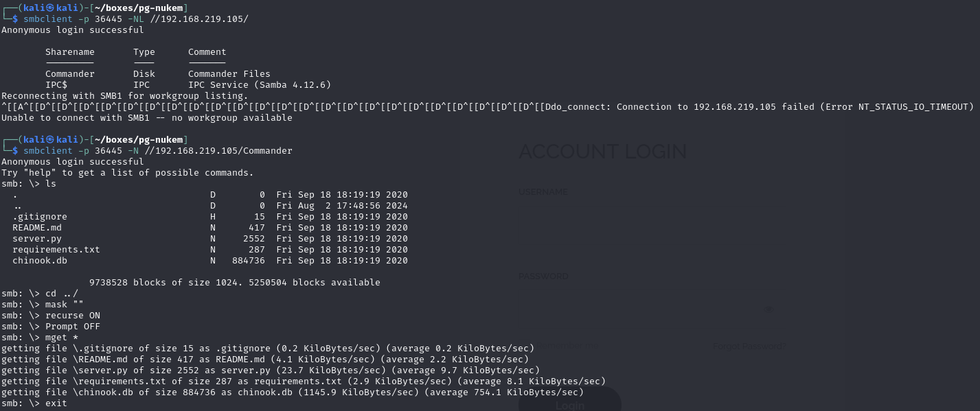Click chinook.db in the ls listing
The height and width of the screenshot is (411, 980).
[x=40, y=261]
